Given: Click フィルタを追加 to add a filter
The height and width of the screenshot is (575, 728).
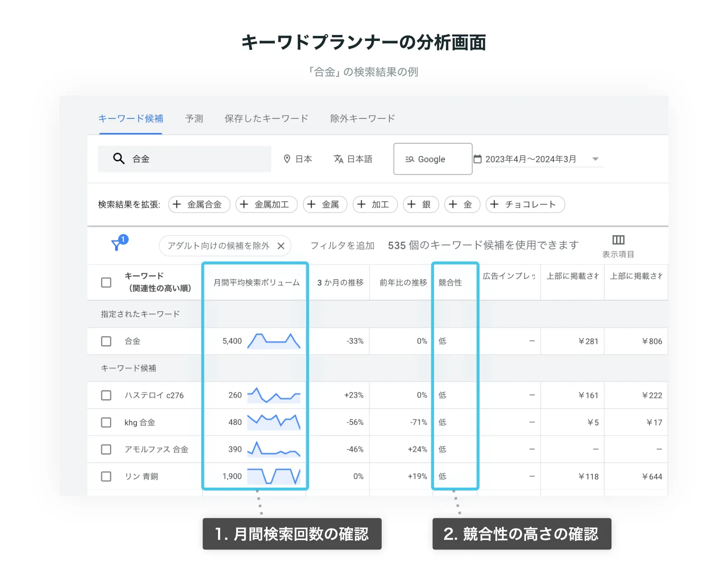Looking at the screenshot, I should [343, 246].
